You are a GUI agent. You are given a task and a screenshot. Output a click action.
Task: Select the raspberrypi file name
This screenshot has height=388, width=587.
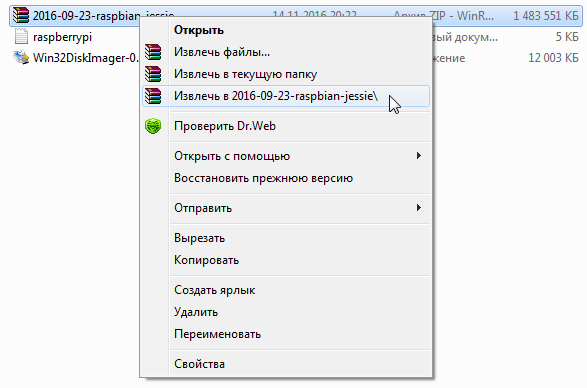pos(63,37)
